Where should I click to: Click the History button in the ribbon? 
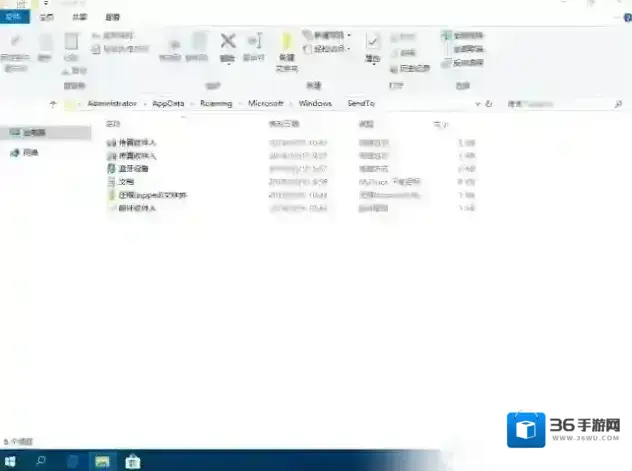coord(410,68)
